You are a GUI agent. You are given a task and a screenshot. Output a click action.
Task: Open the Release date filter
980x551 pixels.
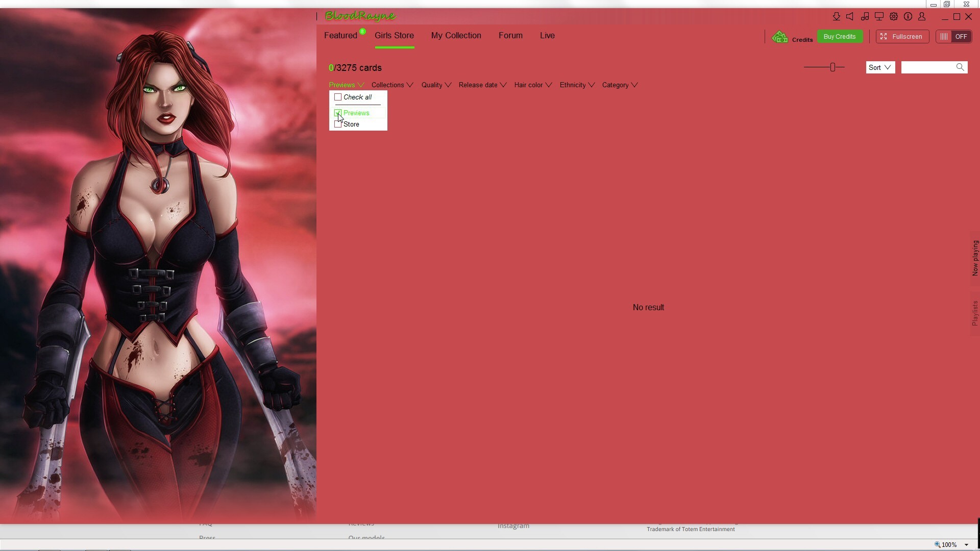[x=482, y=85]
